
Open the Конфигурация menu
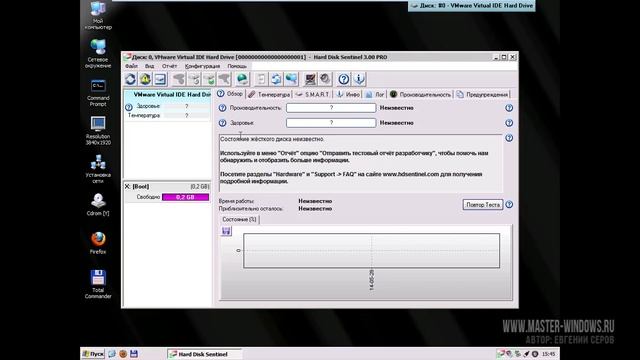click(202, 66)
